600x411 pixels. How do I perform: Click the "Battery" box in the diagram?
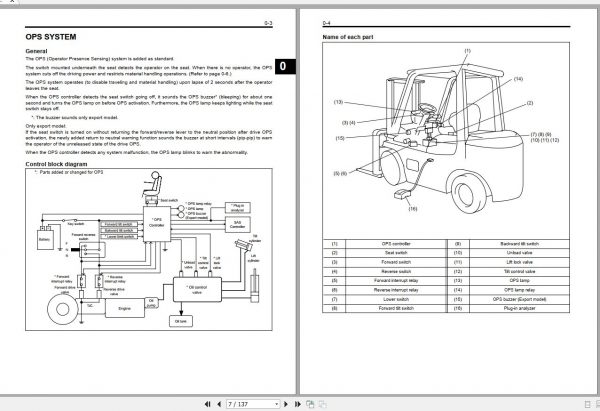click(45, 240)
